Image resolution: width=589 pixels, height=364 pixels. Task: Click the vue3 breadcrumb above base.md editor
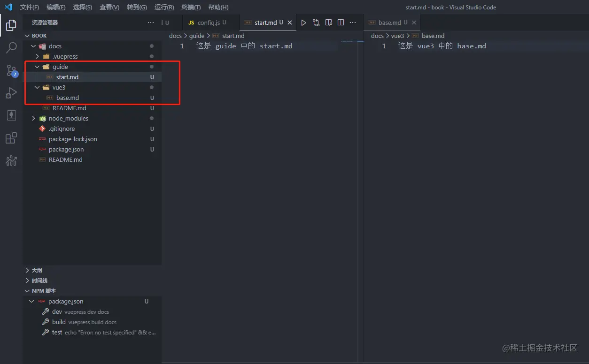pos(397,36)
